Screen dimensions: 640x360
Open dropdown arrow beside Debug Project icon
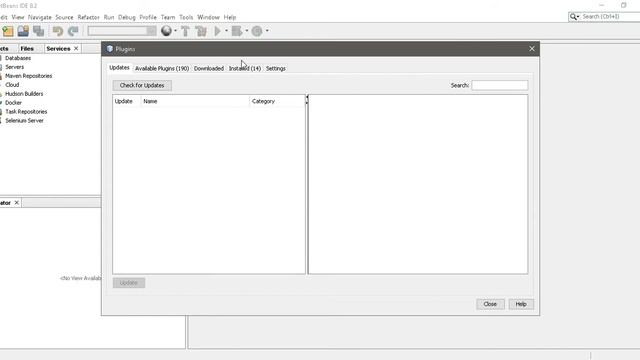247,31
